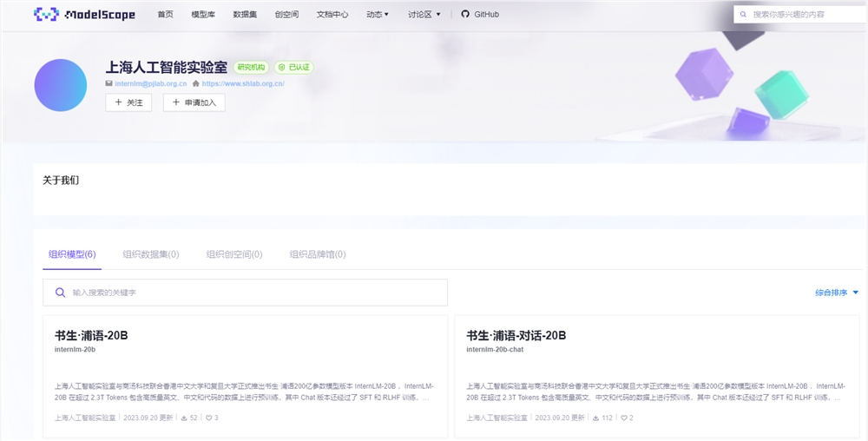Click the 申请加入 button
868x441 pixels.
coord(194,102)
